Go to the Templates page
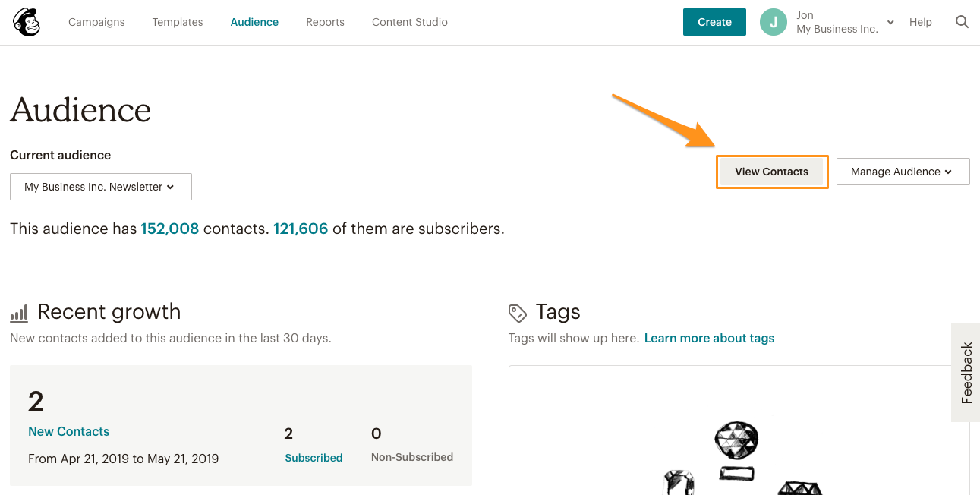Image resolution: width=980 pixels, height=495 pixels. [178, 22]
